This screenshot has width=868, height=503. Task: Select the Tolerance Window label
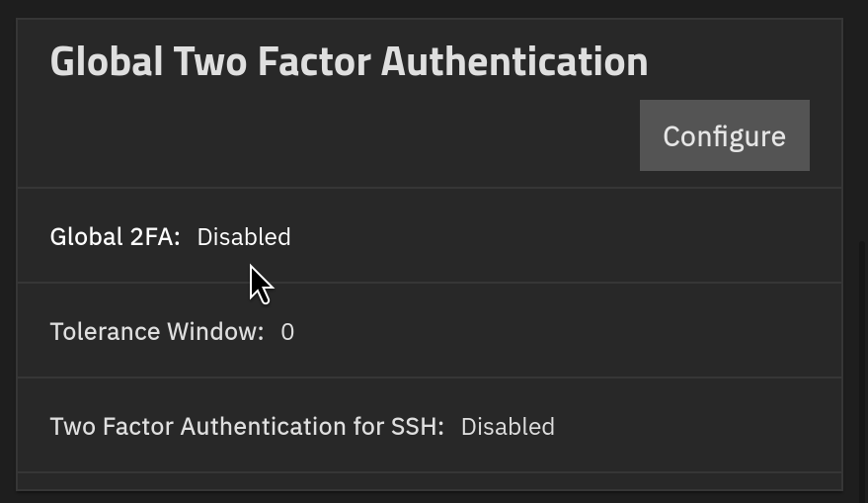tap(157, 332)
